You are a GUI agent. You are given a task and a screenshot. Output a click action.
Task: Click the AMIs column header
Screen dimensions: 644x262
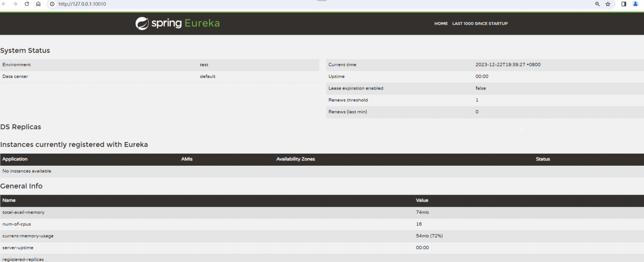click(x=187, y=159)
